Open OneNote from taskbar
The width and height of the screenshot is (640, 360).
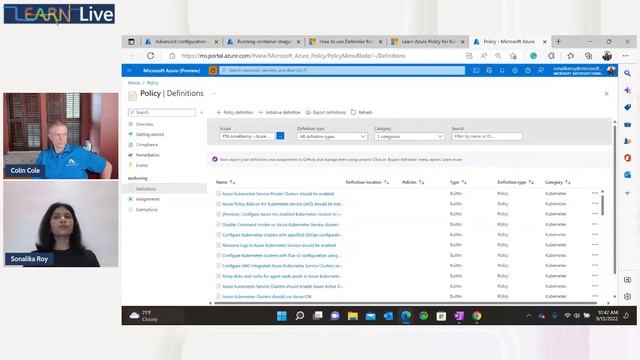(x=459, y=316)
